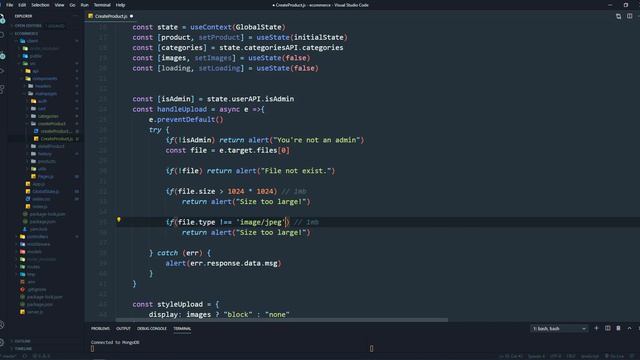The image size is (640, 360).
Task: Click the Go Live status button
Action: coord(614,356)
